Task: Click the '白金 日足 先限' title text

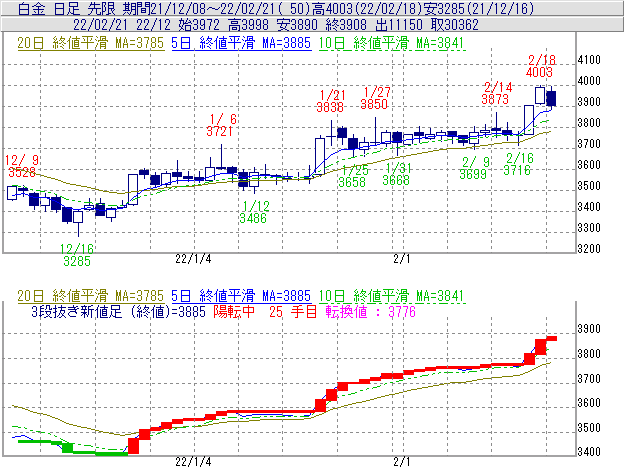Action: point(67,8)
